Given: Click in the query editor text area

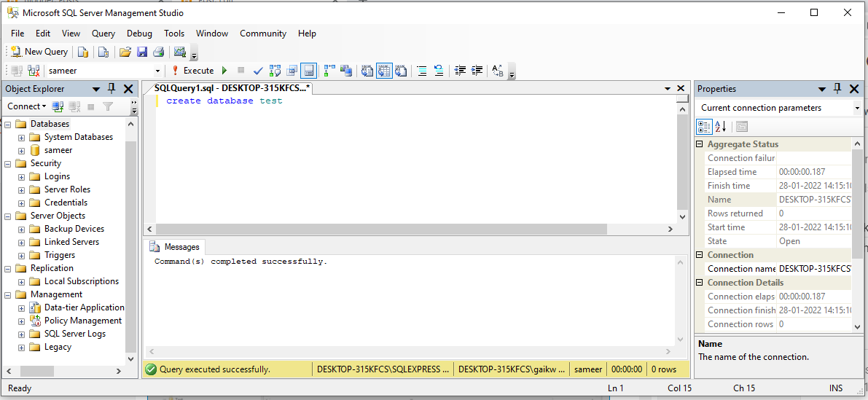Looking at the screenshot, I should (x=415, y=160).
